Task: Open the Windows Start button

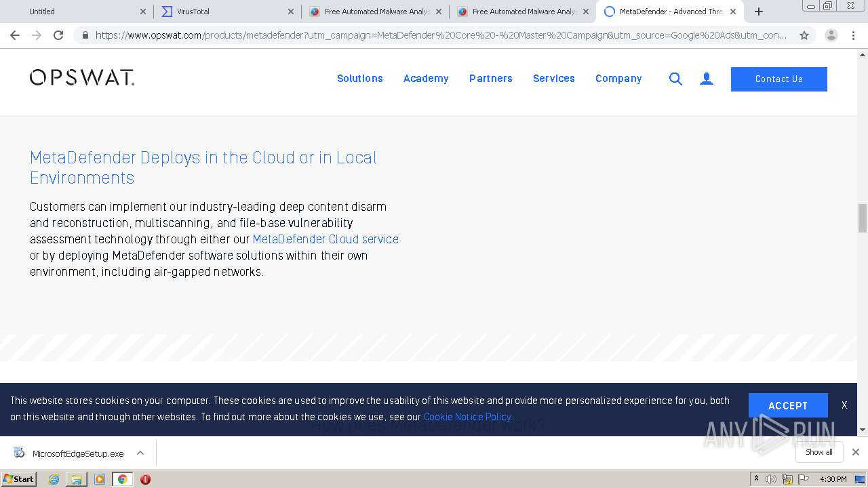Action: click(19, 479)
